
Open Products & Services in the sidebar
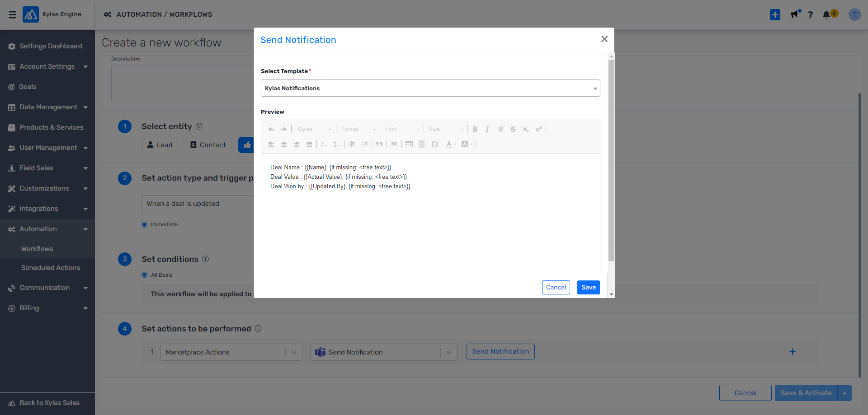(x=47, y=127)
